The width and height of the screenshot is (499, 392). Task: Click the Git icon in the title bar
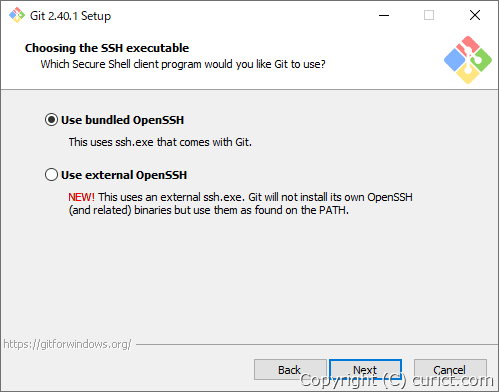coord(17,15)
